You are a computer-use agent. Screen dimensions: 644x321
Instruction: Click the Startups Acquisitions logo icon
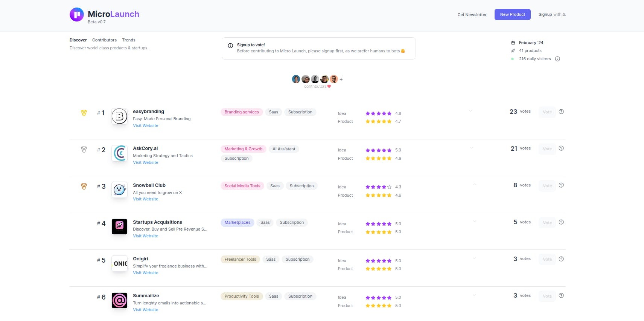[x=120, y=226]
